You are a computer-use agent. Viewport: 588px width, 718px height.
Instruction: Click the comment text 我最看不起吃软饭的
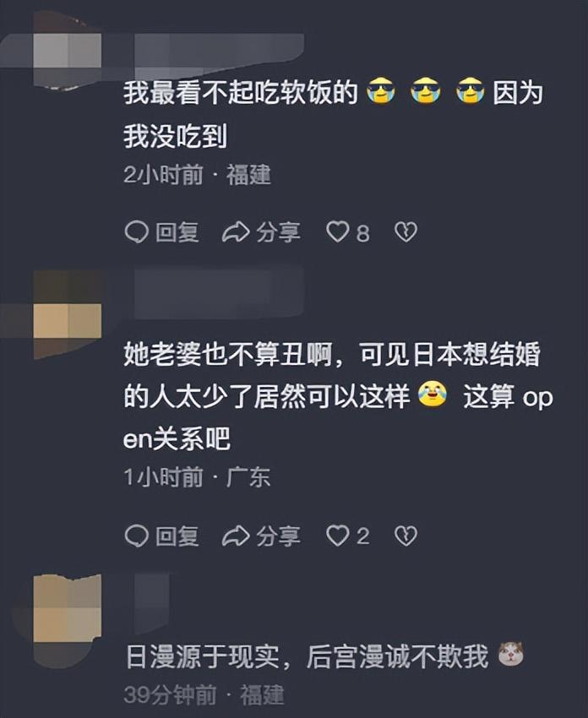coord(241,93)
